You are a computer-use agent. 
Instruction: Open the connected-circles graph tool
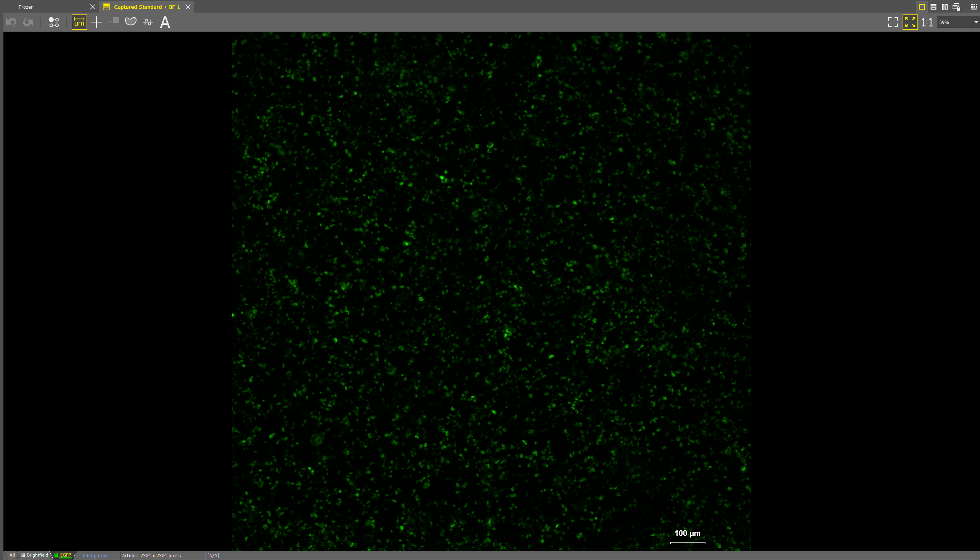click(x=54, y=22)
